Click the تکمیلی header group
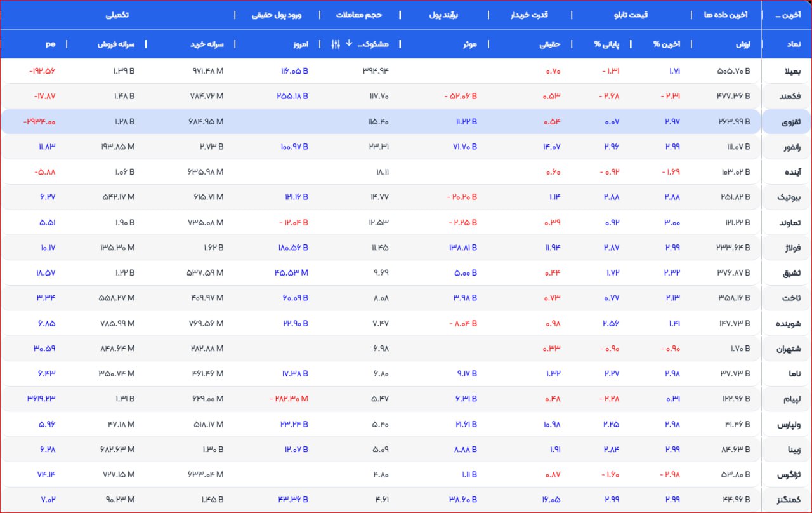The image size is (812, 513). [117, 15]
